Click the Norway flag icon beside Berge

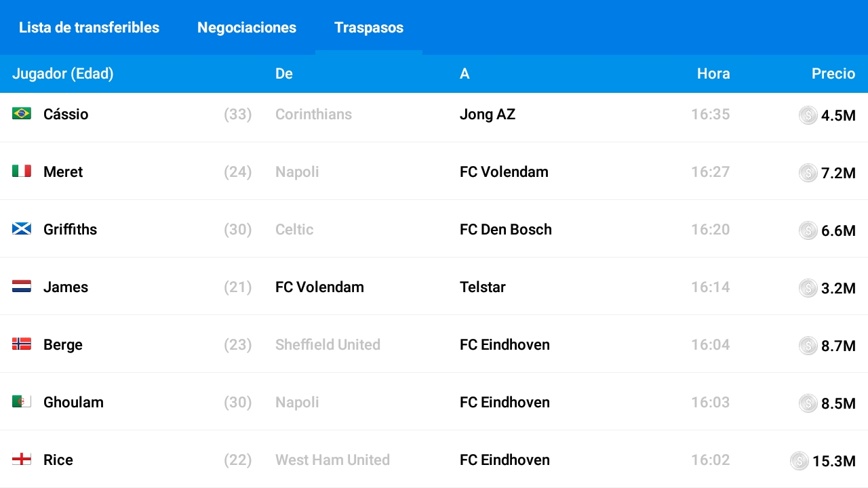[22, 344]
